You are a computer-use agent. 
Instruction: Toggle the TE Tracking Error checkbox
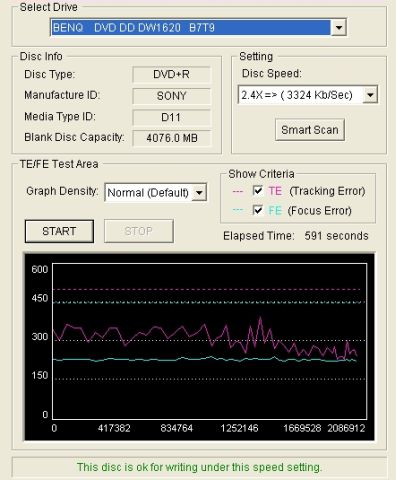258,191
